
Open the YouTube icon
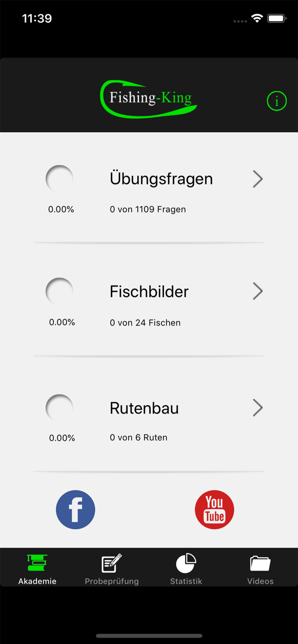pyautogui.click(x=214, y=509)
